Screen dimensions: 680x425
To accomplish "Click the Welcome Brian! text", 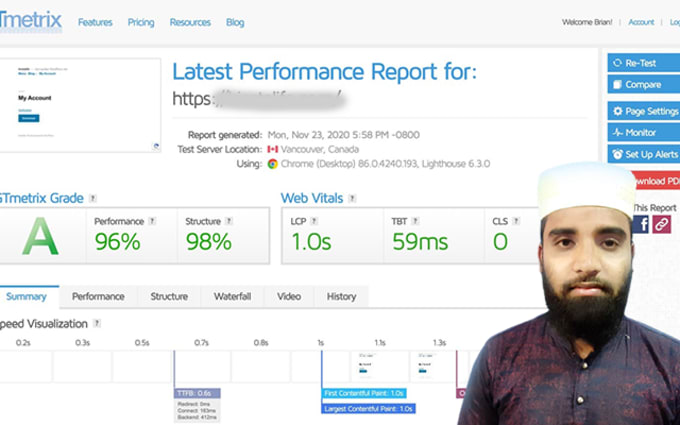I will click(587, 22).
